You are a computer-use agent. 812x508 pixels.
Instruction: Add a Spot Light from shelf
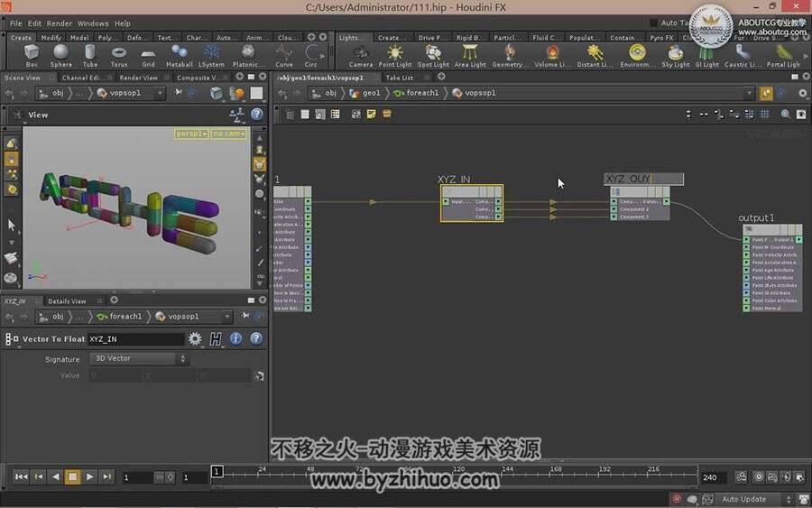(433, 56)
